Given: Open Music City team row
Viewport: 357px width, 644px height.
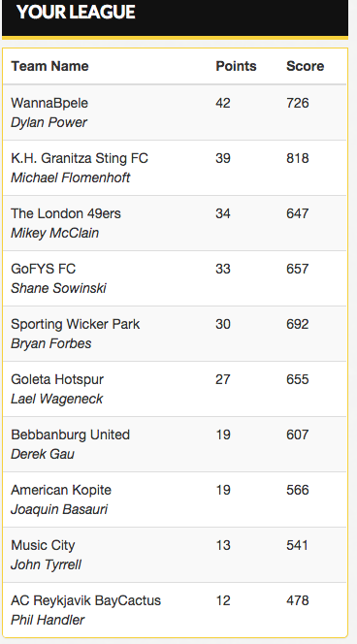Looking at the screenshot, I should click(175, 555).
